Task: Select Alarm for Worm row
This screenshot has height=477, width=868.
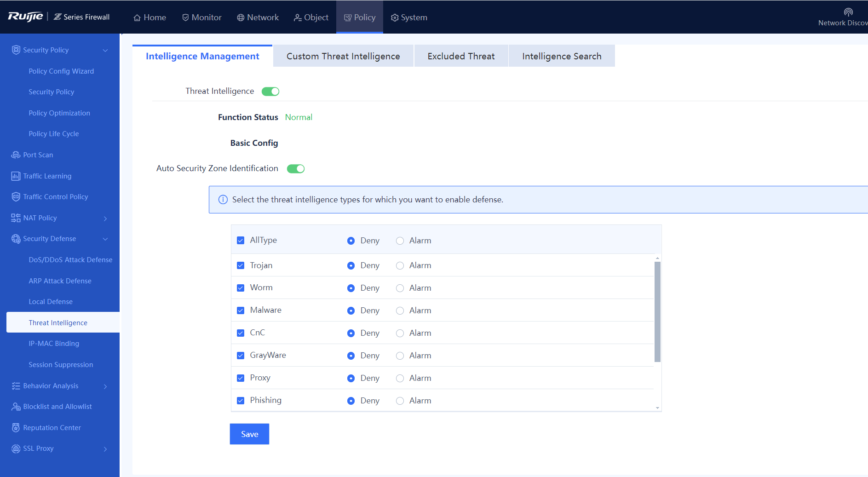Action: click(x=400, y=288)
